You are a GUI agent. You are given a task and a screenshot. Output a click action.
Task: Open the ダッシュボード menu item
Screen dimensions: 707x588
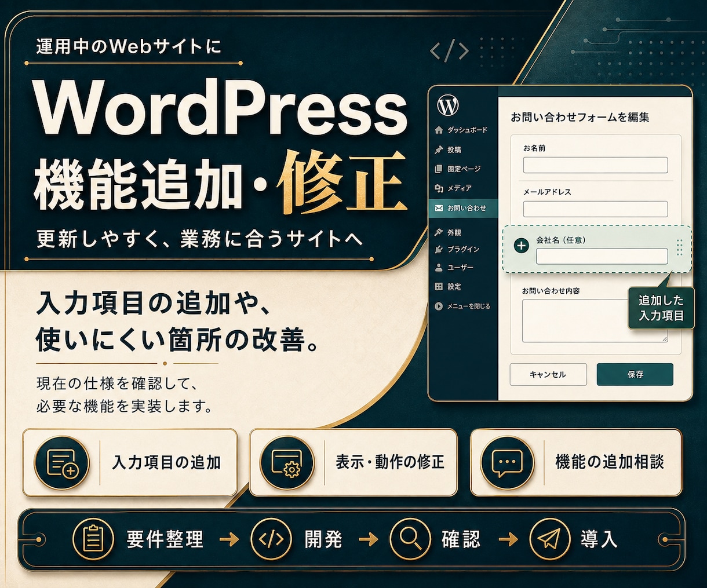pyautogui.click(x=463, y=130)
